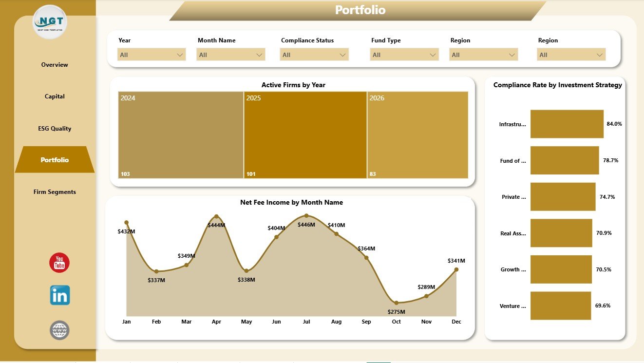Click the February $337M data point
This screenshot has width=644, height=363.
pyautogui.click(x=156, y=271)
